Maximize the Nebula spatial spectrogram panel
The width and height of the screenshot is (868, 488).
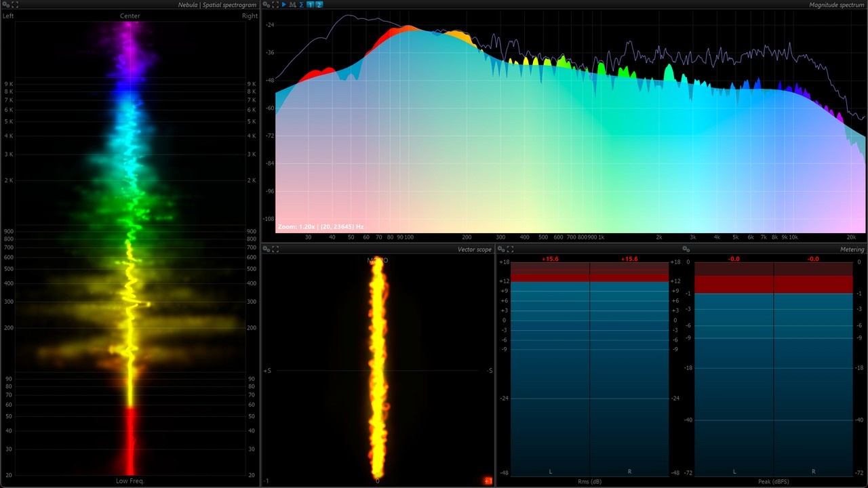coord(16,5)
